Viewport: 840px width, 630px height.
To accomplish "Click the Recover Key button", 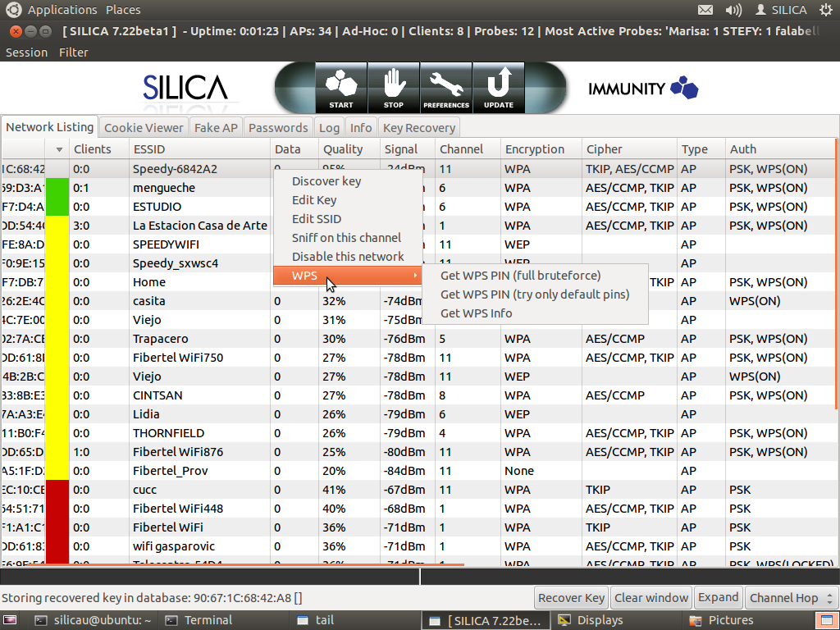I will (572, 598).
